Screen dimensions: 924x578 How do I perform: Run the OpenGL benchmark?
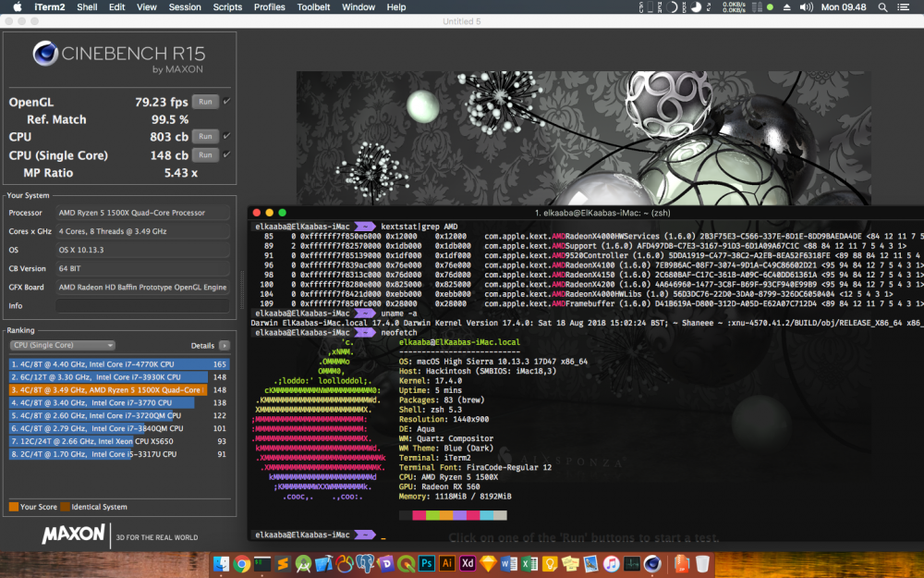pyautogui.click(x=205, y=102)
